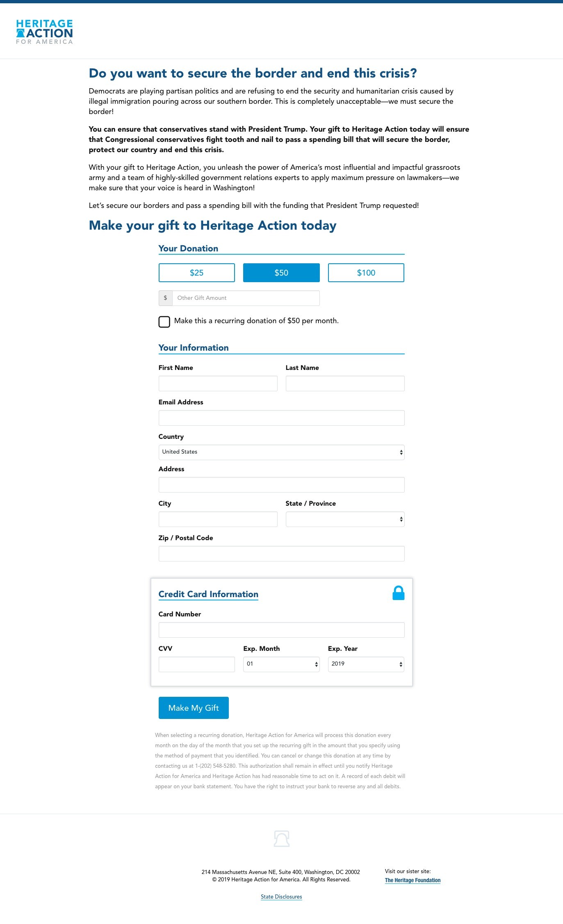Click the bell icon in the footer

tap(281, 839)
